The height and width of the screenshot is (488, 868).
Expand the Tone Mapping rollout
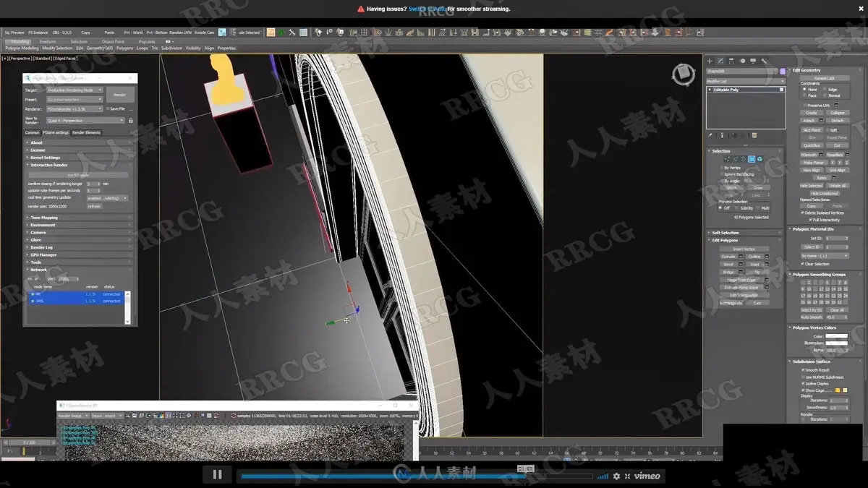[x=80, y=218]
